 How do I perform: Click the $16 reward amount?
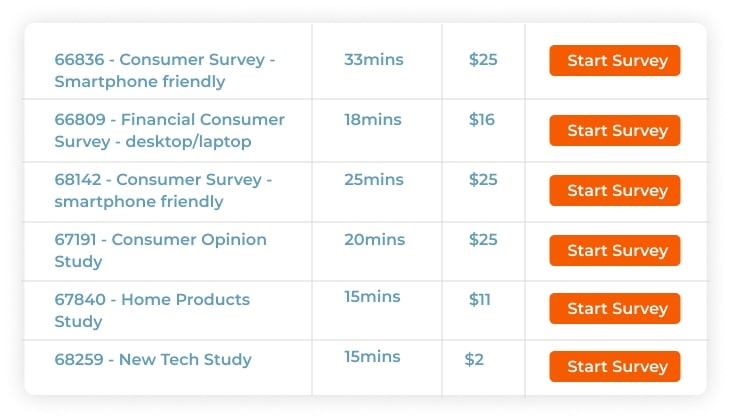(482, 120)
